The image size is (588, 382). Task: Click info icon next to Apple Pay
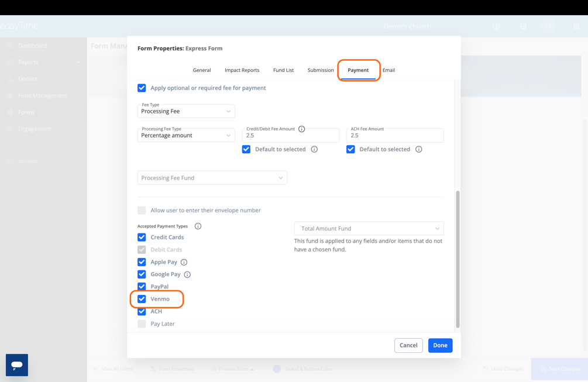click(184, 262)
